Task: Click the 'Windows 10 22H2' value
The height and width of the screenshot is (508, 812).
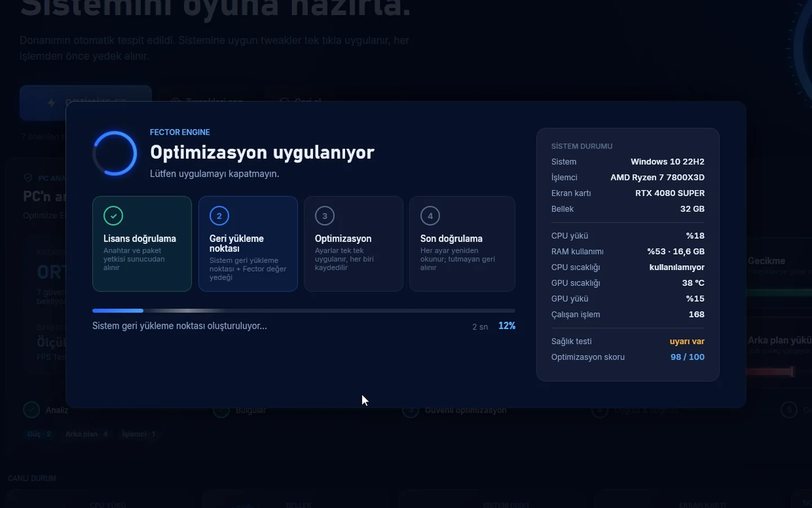Action: pyautogui.click(x=668, y=161)
